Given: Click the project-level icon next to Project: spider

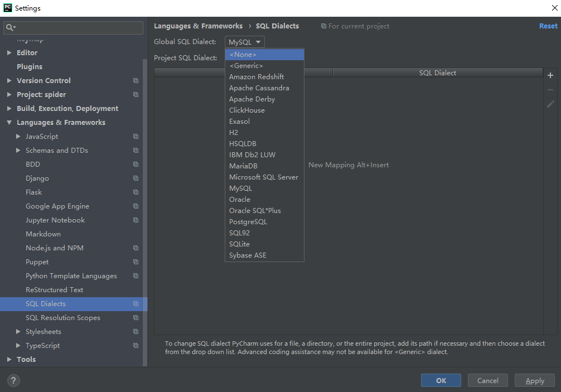Looking at the screenshot, I should click(136, 94).
